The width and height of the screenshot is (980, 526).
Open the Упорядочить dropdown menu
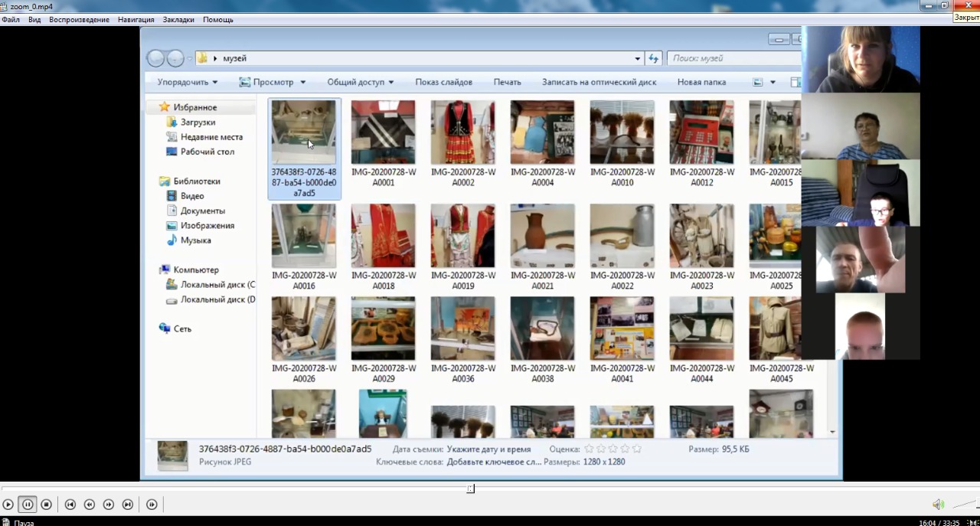(187, 82)
